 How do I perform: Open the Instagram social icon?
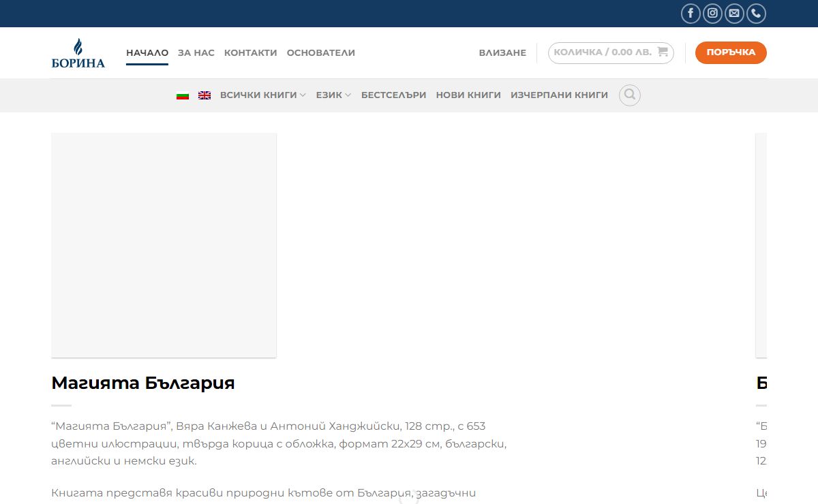[712, 14]
